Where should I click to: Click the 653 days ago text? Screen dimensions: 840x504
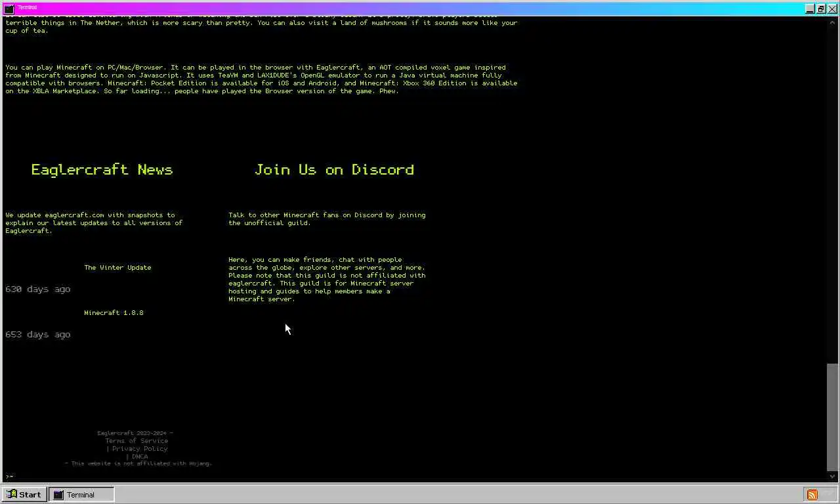pyautogui.click(x=37, y=335)
